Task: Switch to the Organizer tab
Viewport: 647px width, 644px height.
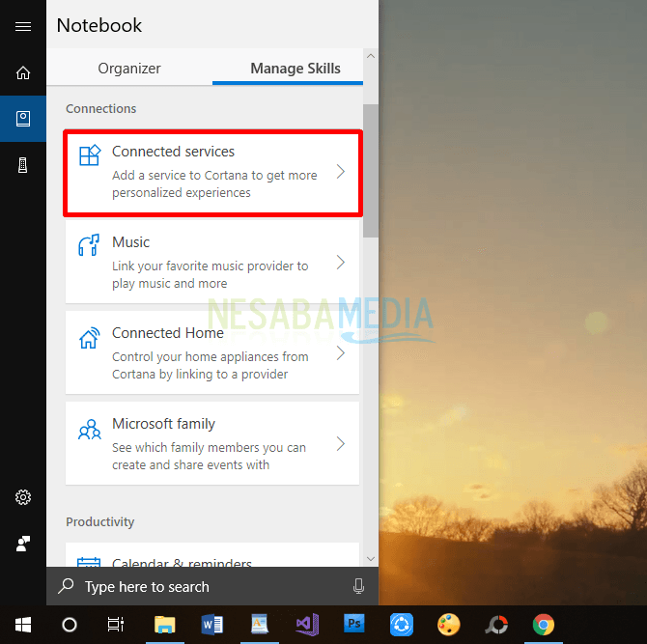Action: (x=129, y=69)
